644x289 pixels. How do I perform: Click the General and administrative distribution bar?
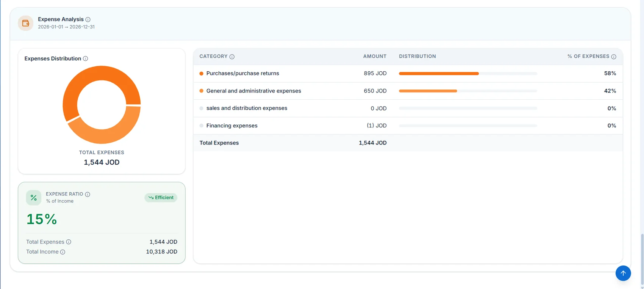468,91
